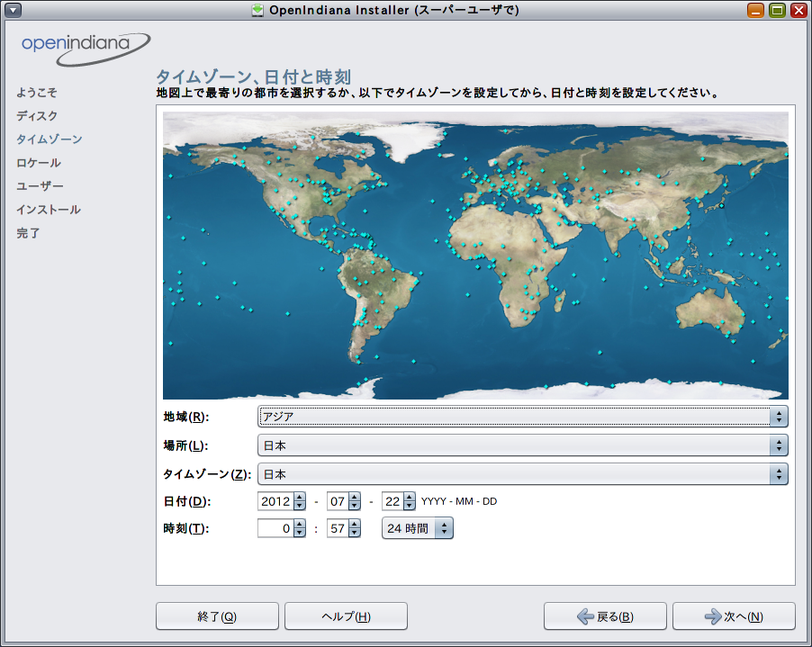Go back with the 戻る button

point(605,616)
